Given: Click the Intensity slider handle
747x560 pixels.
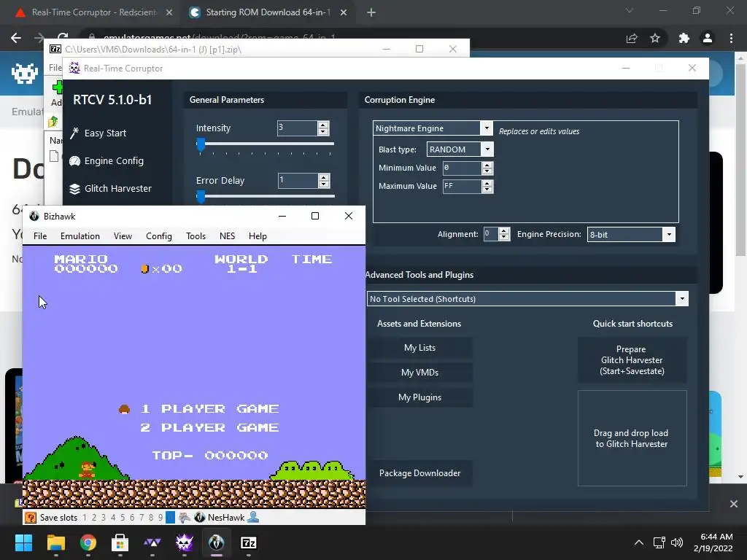Looking at the screenshot, I should pos(201,144).
